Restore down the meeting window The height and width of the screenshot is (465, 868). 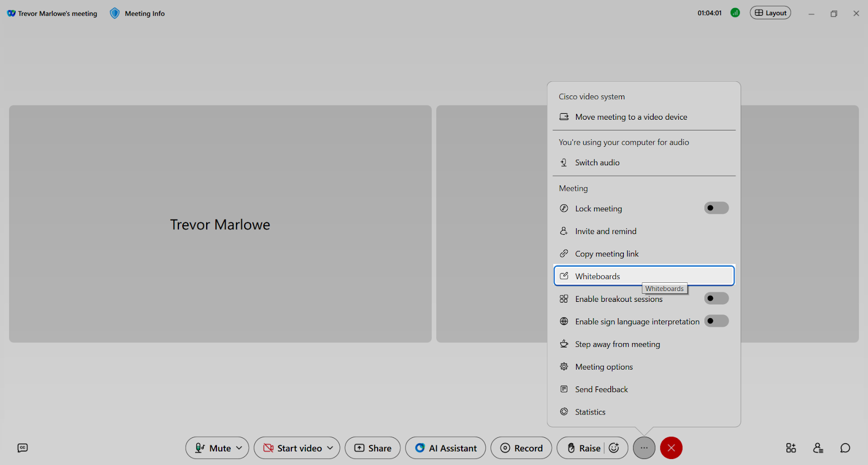[834, 14]
